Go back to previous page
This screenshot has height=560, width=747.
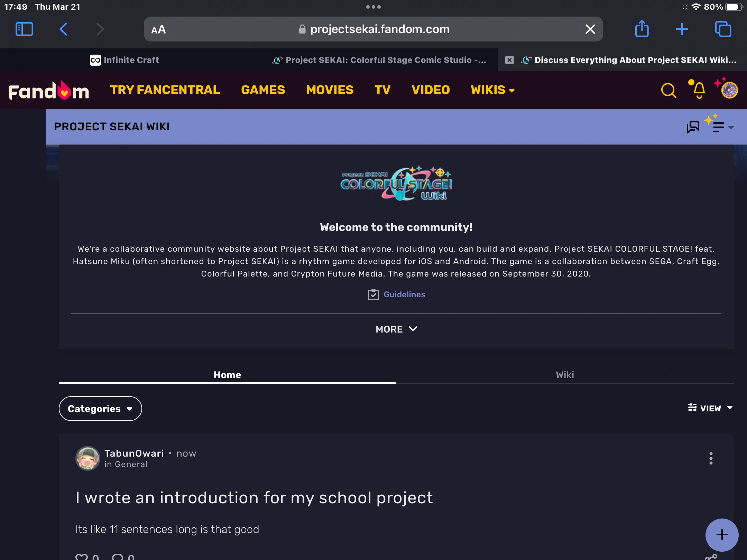tap(64, 29)
